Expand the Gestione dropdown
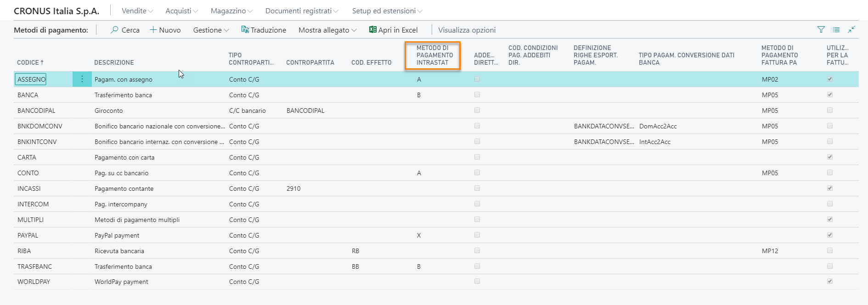The height and width of the screenshot is (305, 868). [x=211, y=30]
